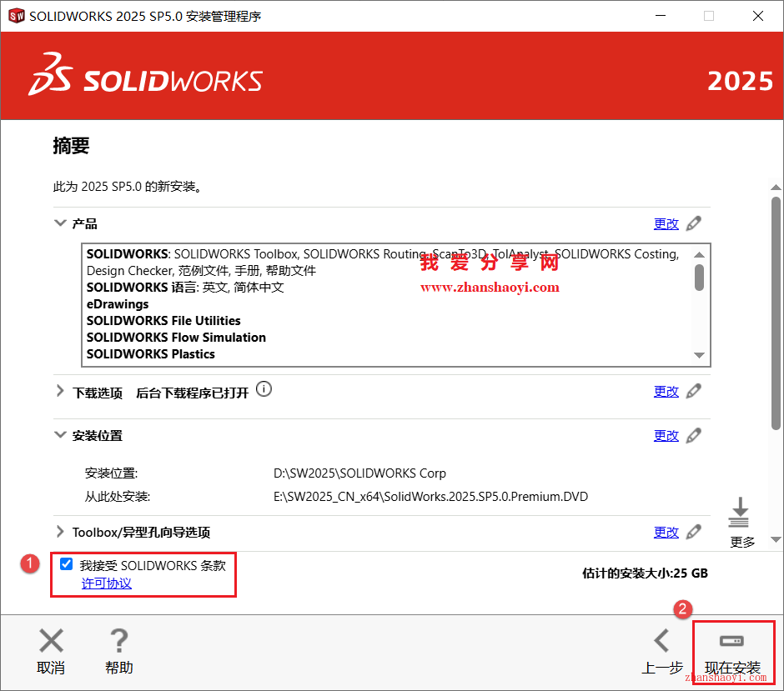The width and height of the screenshot is (784, 691).
Task: Click the product list scroll up arrow
Action: [700, 255]
